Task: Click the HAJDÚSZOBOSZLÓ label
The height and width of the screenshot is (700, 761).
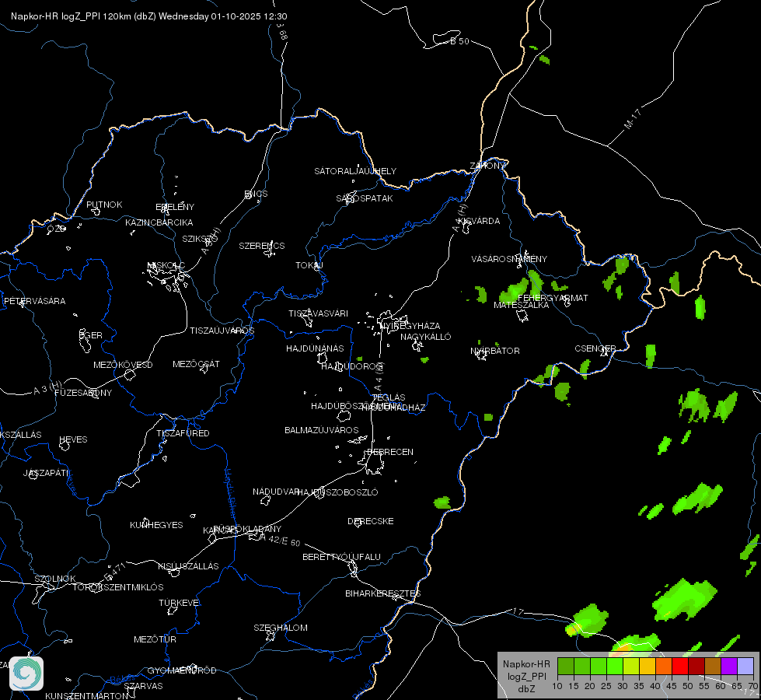Action: (x=337, y=492)
